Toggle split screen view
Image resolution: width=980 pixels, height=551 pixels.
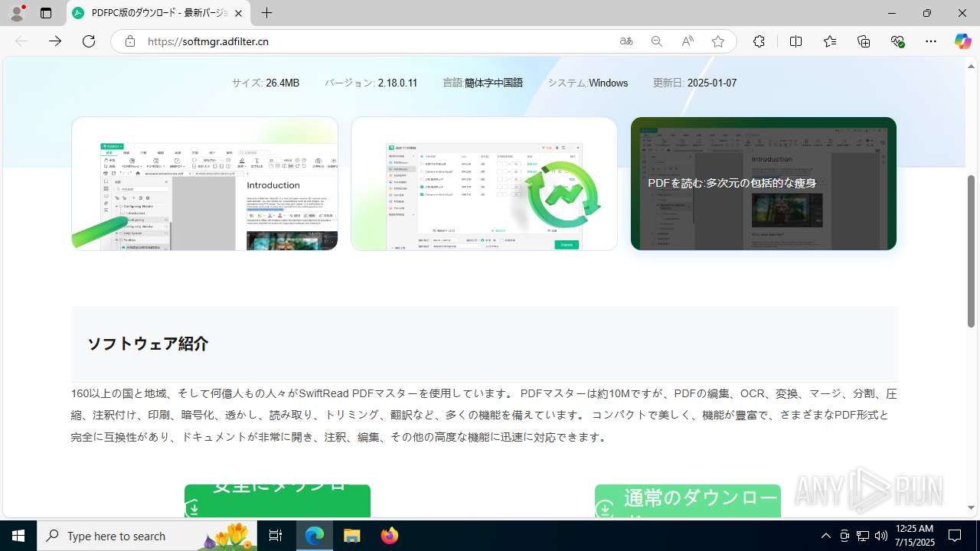[x=795, y=41]
